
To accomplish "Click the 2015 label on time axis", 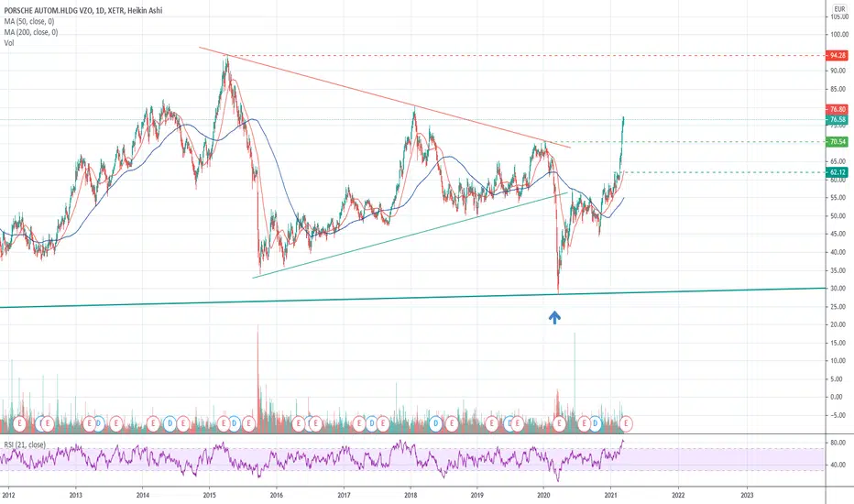I will (210, 495).
